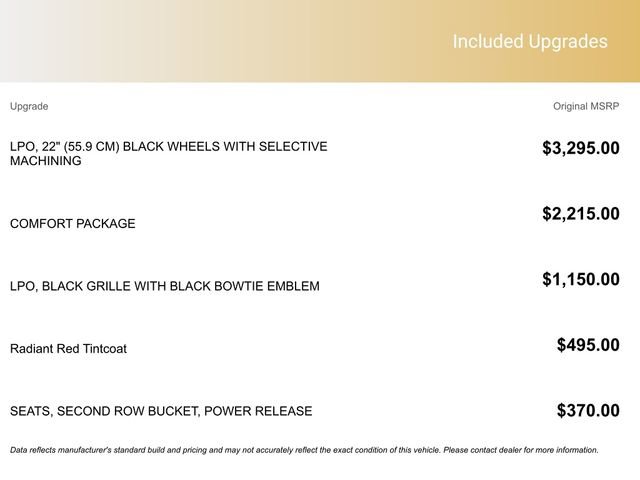Viewport: 640px width, 480px height.
Task: Click the $370.00 seats price
Action: pyautogui.click(x=588, y=411)
